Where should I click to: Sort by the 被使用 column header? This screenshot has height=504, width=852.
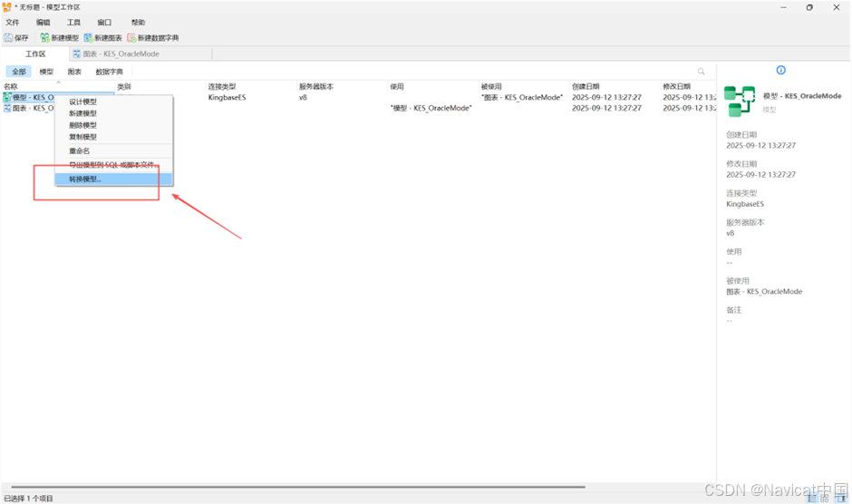click(524, 86)
